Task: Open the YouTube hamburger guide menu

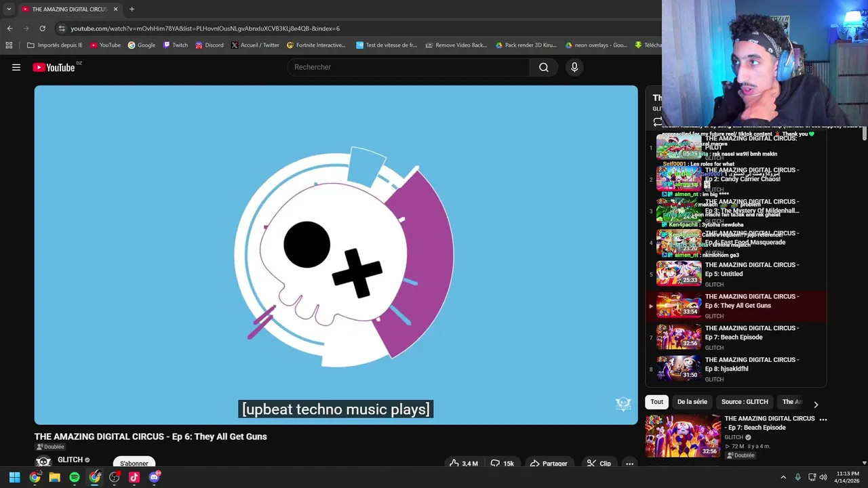Action: tap(16, 67)
